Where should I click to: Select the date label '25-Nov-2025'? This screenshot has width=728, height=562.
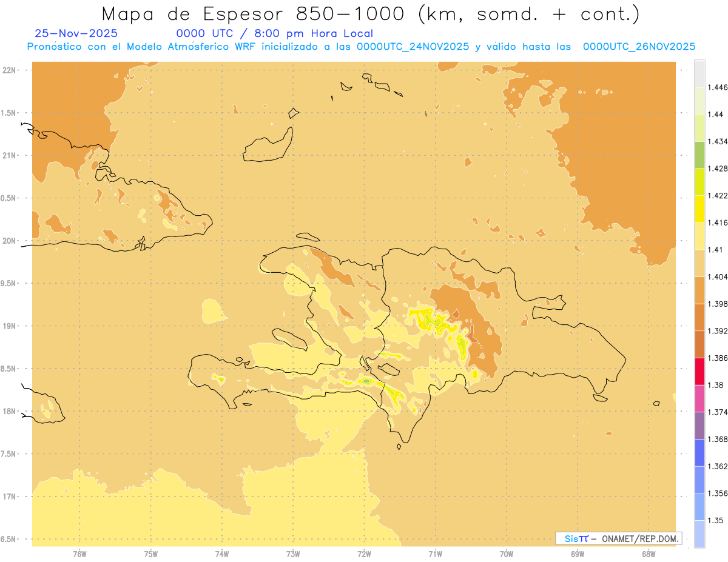tap(76, 33)
